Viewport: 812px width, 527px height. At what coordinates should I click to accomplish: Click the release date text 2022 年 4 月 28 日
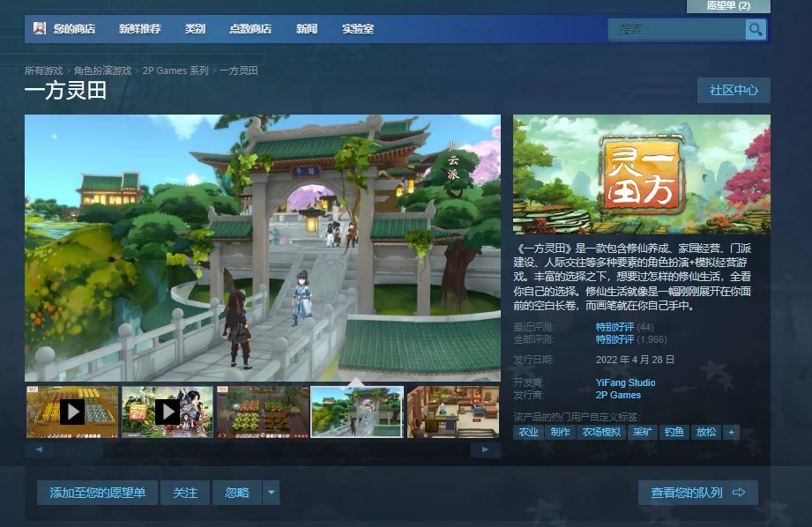click(x=635, y=360)
